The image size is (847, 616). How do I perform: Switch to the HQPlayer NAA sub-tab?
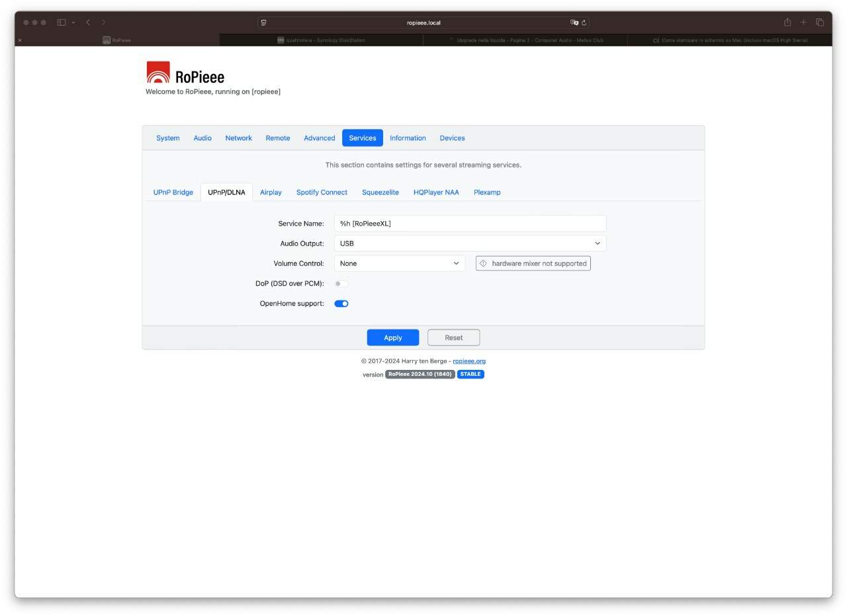pos(436,192)
